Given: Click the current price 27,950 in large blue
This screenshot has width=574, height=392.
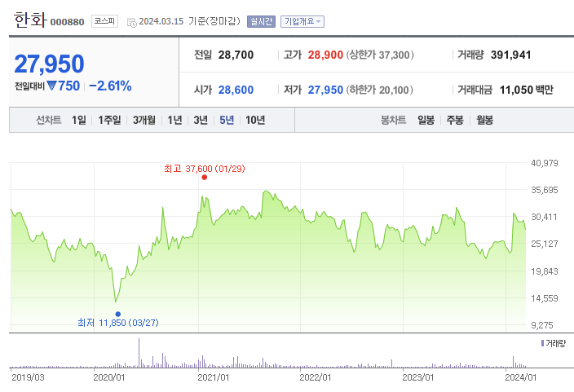Looking at the screenshot, I should pyautogui.click(x=49, y=64).
